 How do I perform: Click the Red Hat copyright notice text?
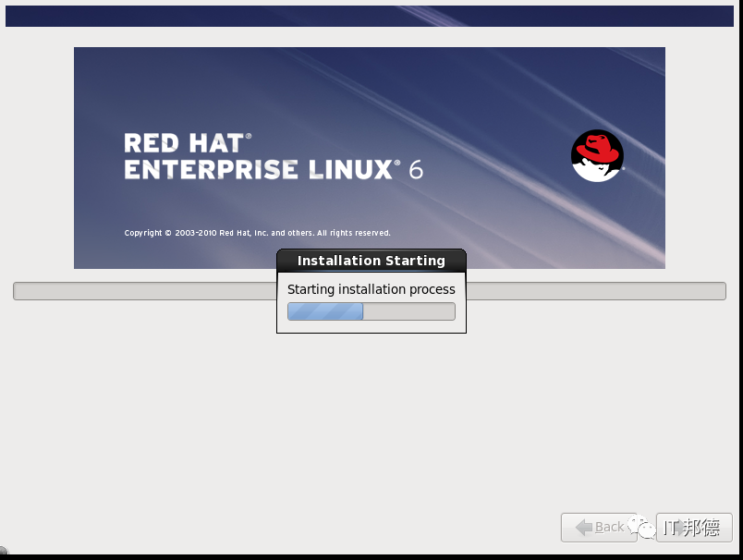pyautogui.click(x=257, y=233)
